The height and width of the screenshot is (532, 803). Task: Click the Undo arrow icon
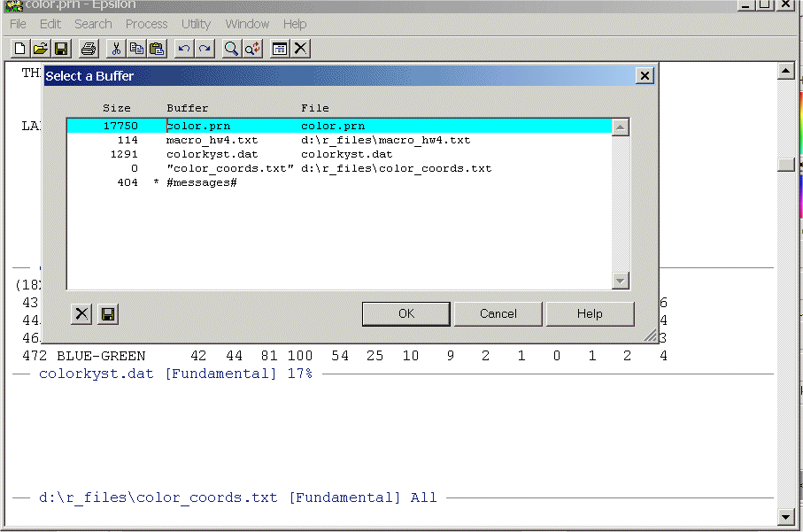[x=184, y=48]
